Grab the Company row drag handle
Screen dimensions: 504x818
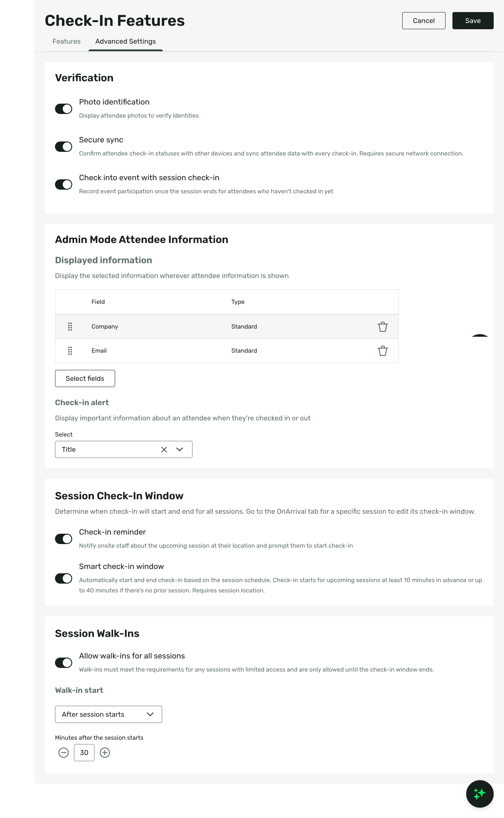(x=70, y=327)
